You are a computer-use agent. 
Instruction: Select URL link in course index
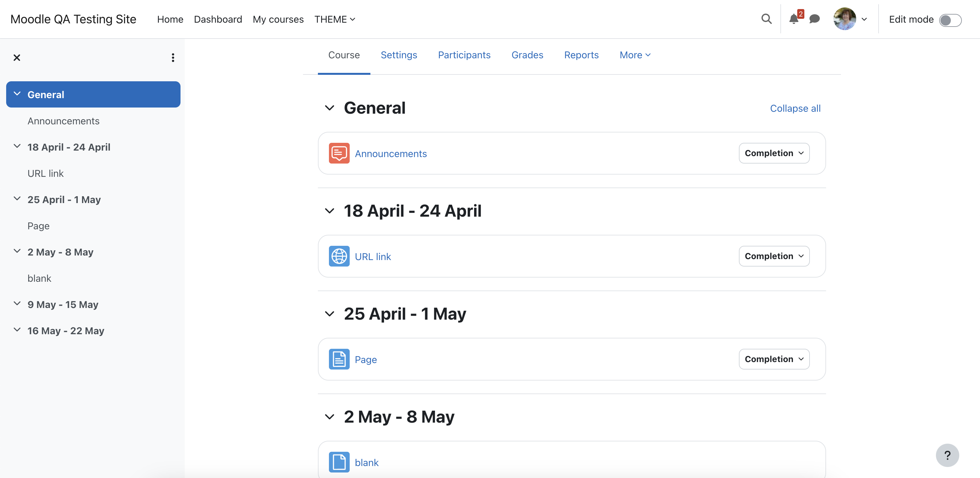pyautogui.click(x=45, y=173)
